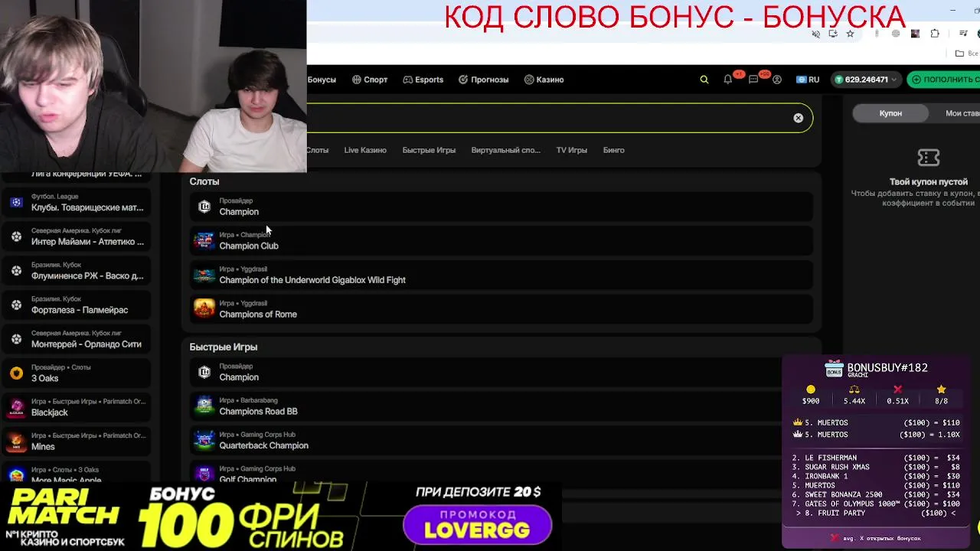The width and height of the screenshot is (980, 551).
Task: Open Флуминенсе РЖ - Васко match
Action: pyautogui.click(x=77, y=271)
